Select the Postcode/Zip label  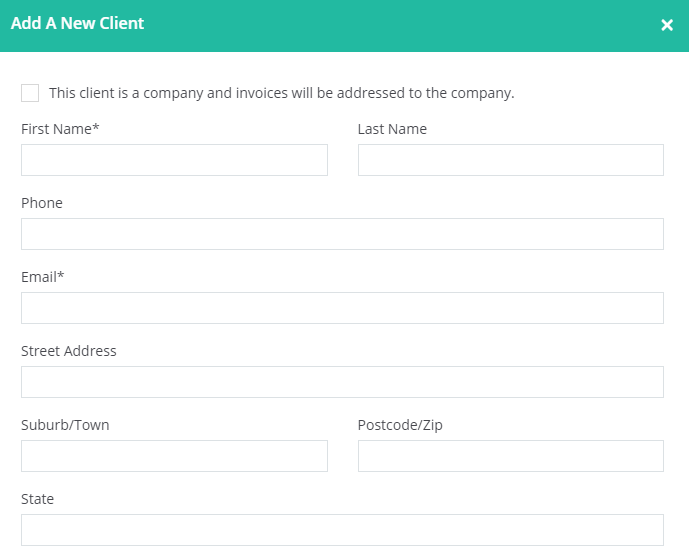click(400, 425)
